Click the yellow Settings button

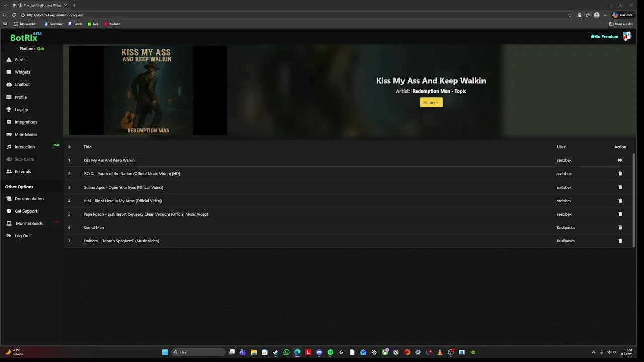pyautogui.click(x=431, y=102)
